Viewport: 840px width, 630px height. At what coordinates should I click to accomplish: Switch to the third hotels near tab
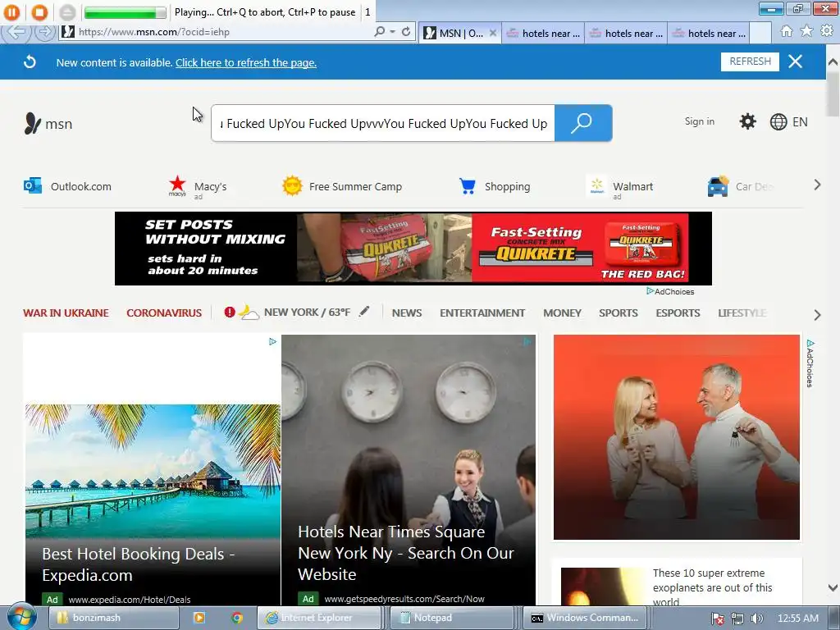[x=708, y=33]
